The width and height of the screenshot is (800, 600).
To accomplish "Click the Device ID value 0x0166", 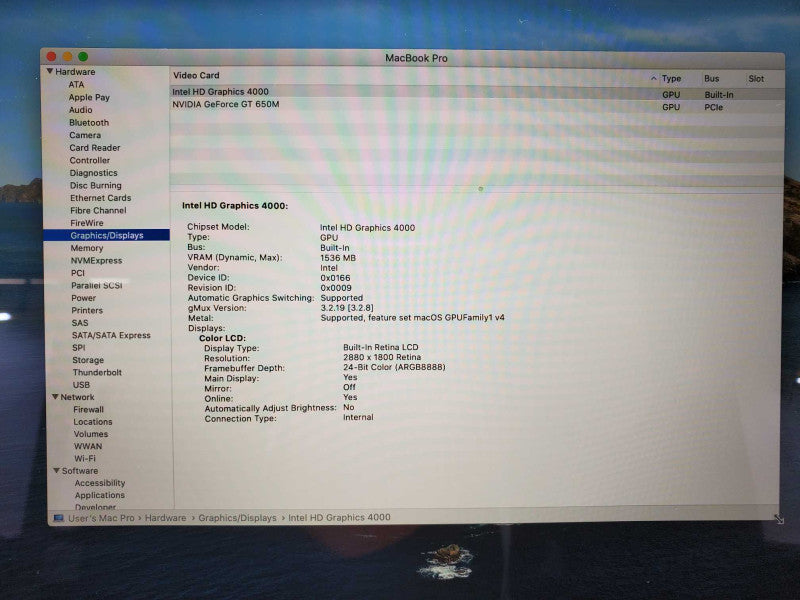I will click(335, 278).
